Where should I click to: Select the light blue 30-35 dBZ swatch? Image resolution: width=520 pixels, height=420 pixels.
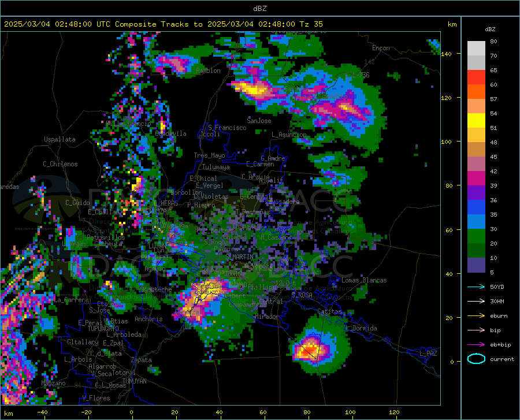pos(476,222)
